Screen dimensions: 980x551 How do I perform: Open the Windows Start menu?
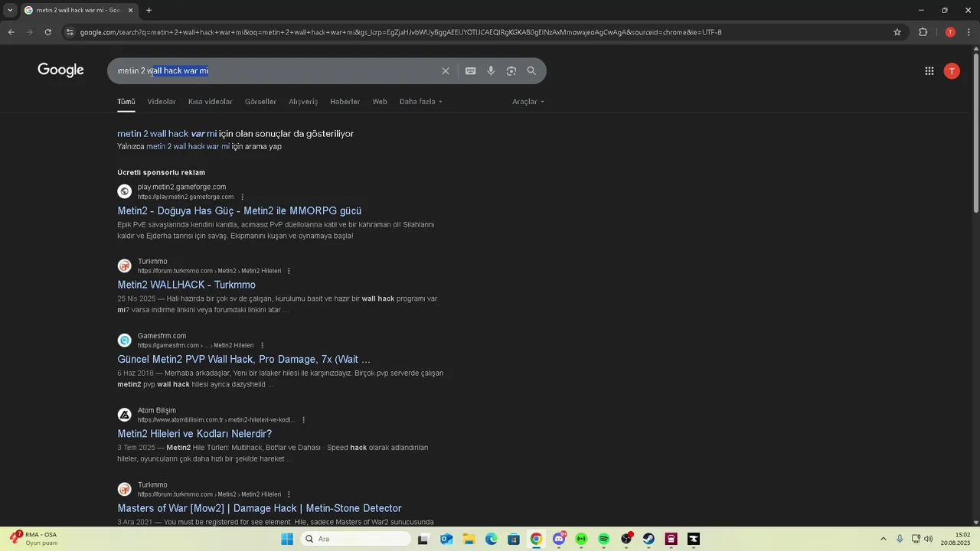[x=287, y=539]
